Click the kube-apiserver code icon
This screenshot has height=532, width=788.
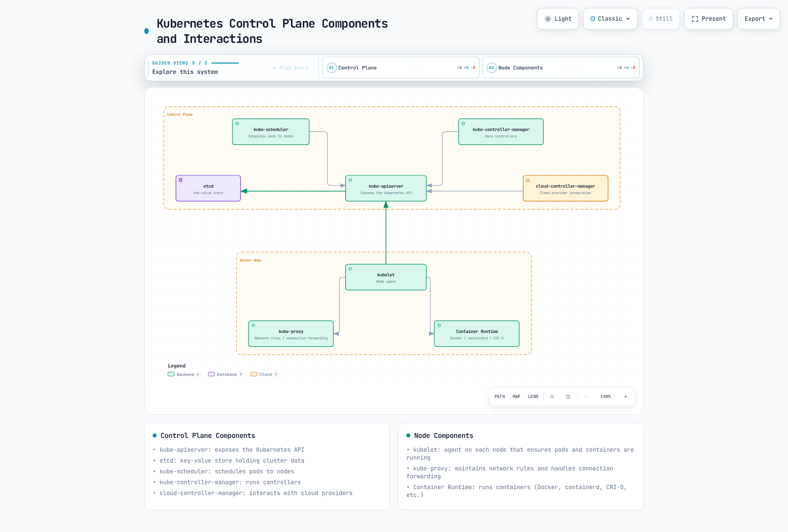350,180
